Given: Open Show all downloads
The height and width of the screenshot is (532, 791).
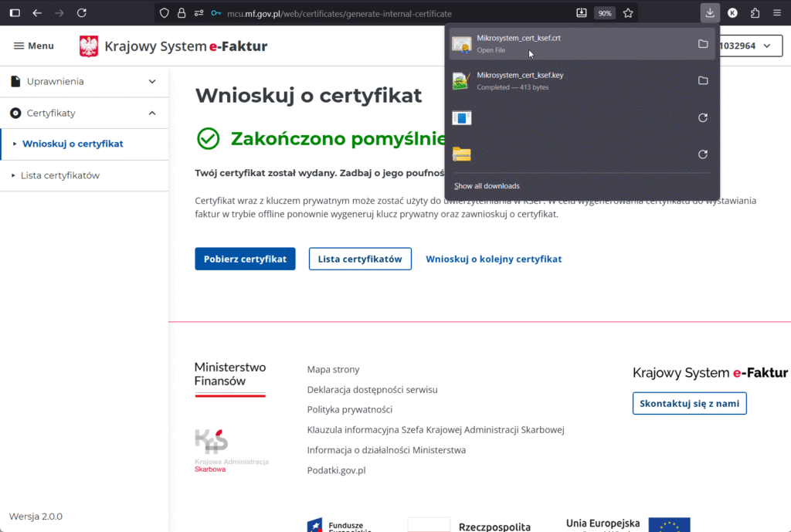Looking at the screenshot, I should [487, 186].
